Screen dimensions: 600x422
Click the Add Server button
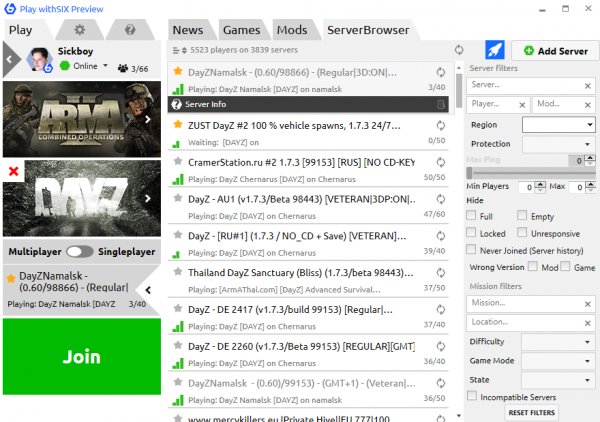[555, 51]
